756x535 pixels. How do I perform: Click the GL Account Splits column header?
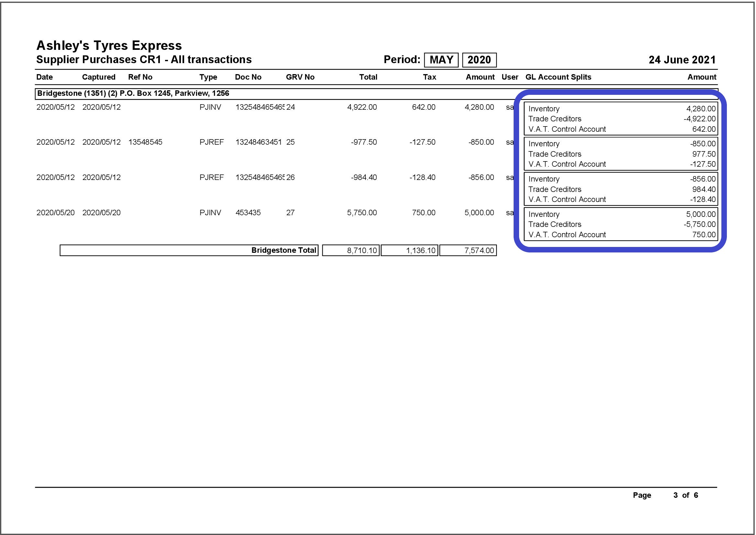[558, 77]
